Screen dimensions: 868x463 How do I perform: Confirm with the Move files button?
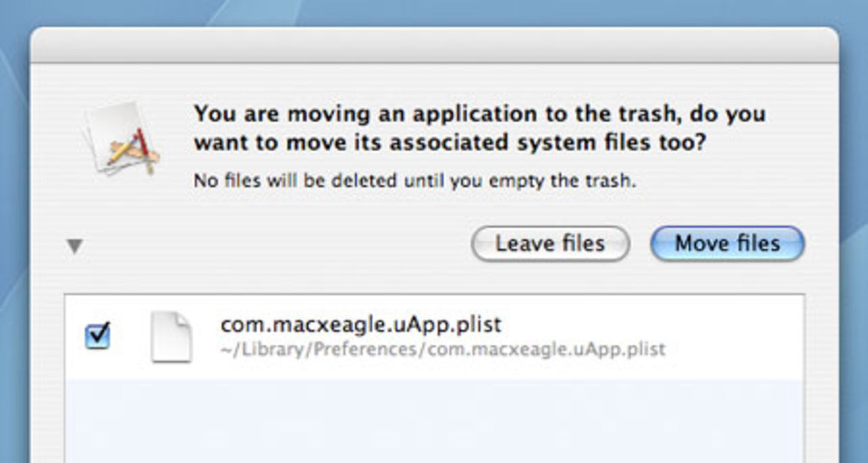(x=727, y=243)
